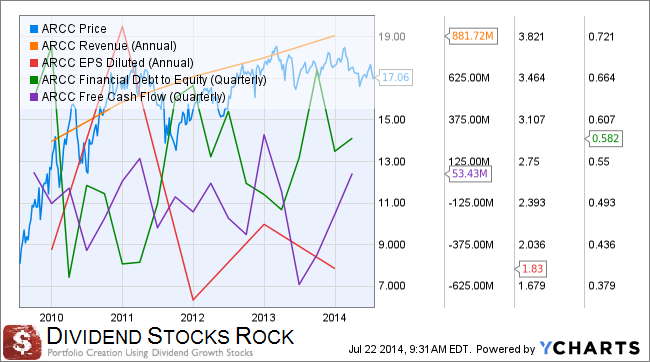Click the -625.00M axis value
Screen dimensions: 650x362
471,286
